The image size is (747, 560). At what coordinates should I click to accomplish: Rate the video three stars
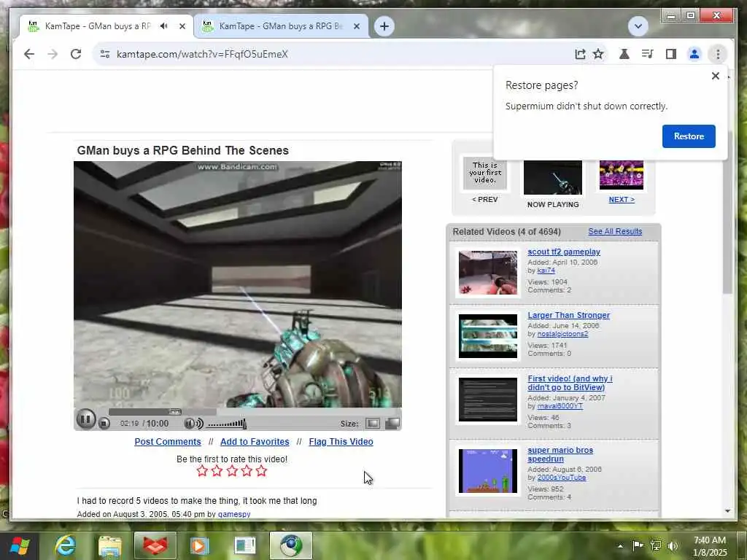(232, 471)
